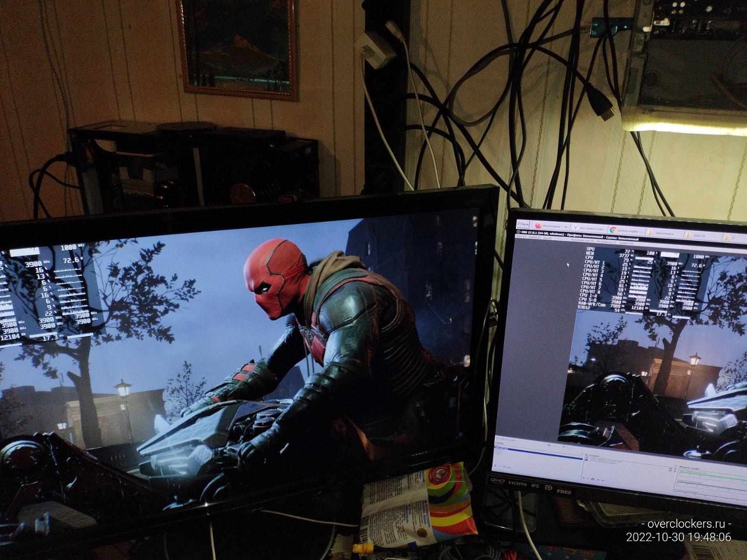Remove the selected source with the minus icon
Screen dimensions: 747x560
point(588,479)
